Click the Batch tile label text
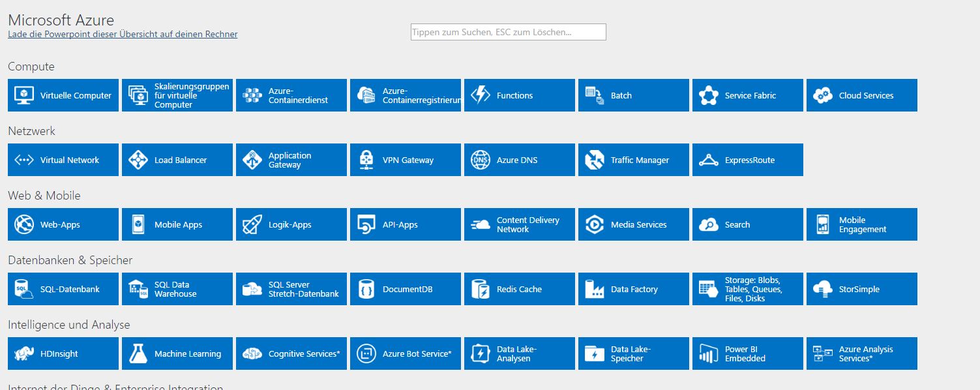The height and width of the screenshot is (390, 980). [x=621, y=95]
